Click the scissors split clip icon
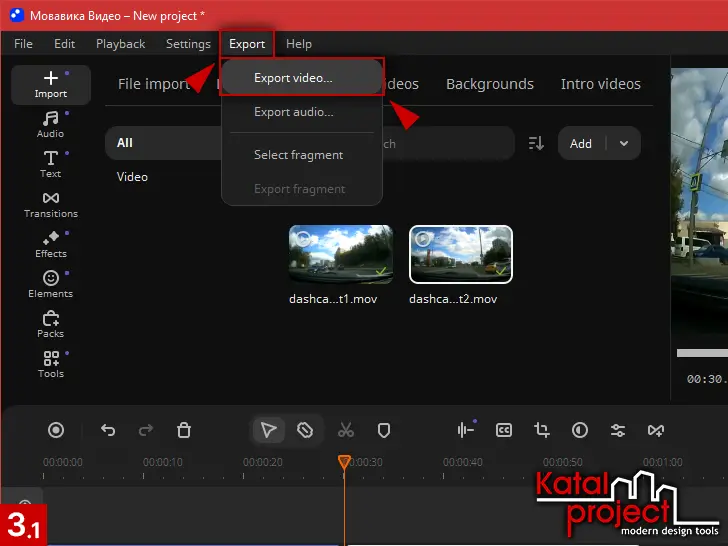 tap(346, 430)
